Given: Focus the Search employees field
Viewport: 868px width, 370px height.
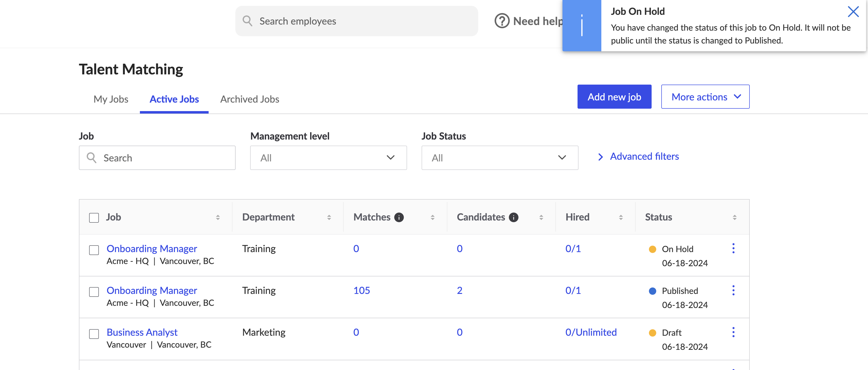Looking at the screenshot, I should pos(357,21).
